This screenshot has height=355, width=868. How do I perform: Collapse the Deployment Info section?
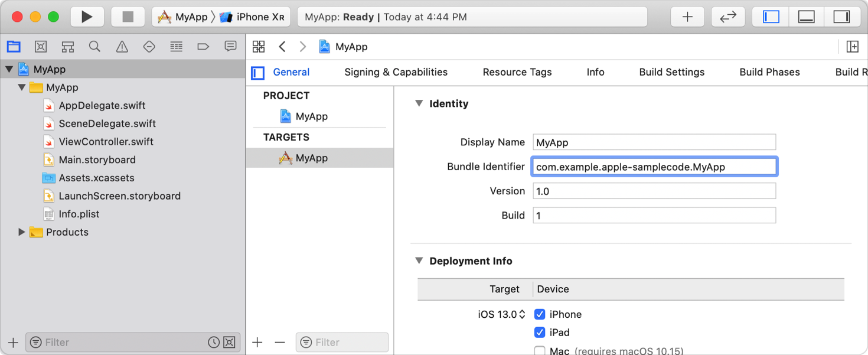click(x=419, y=260)
